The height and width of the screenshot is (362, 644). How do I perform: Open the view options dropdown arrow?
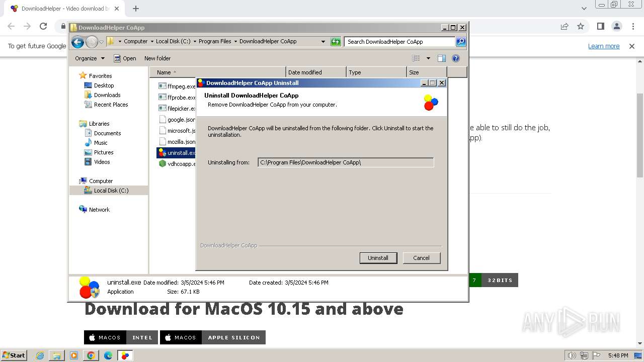point(428,58)
